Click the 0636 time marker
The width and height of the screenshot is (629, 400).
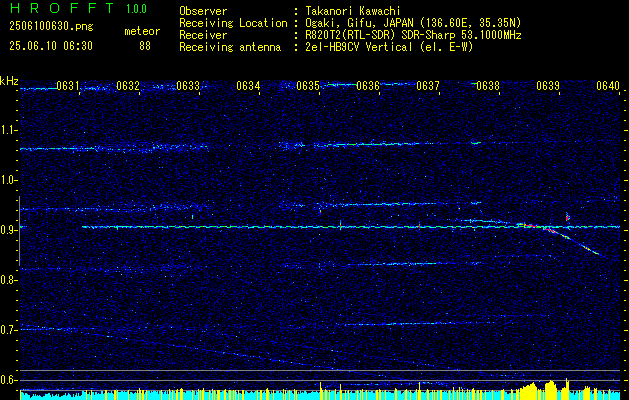point(368,86)
